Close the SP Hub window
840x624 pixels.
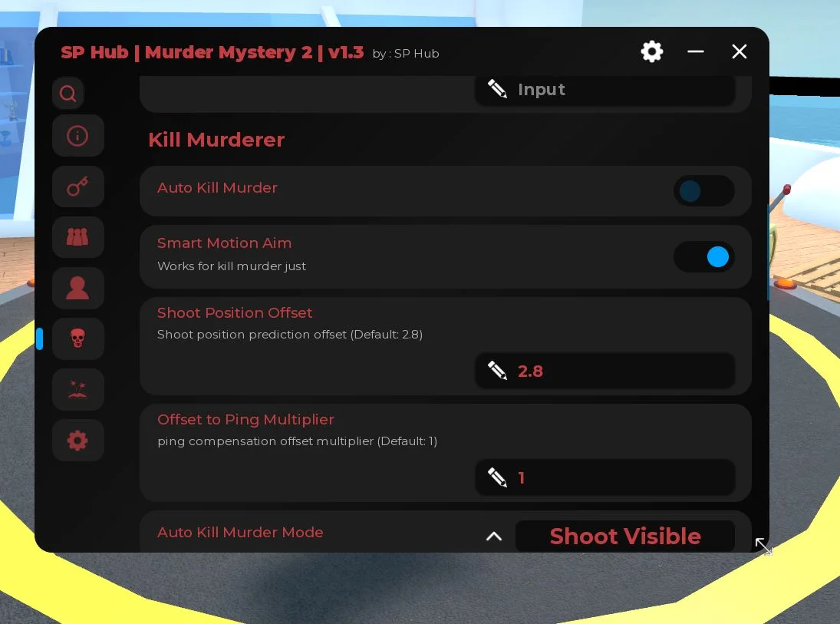[740, 52]
